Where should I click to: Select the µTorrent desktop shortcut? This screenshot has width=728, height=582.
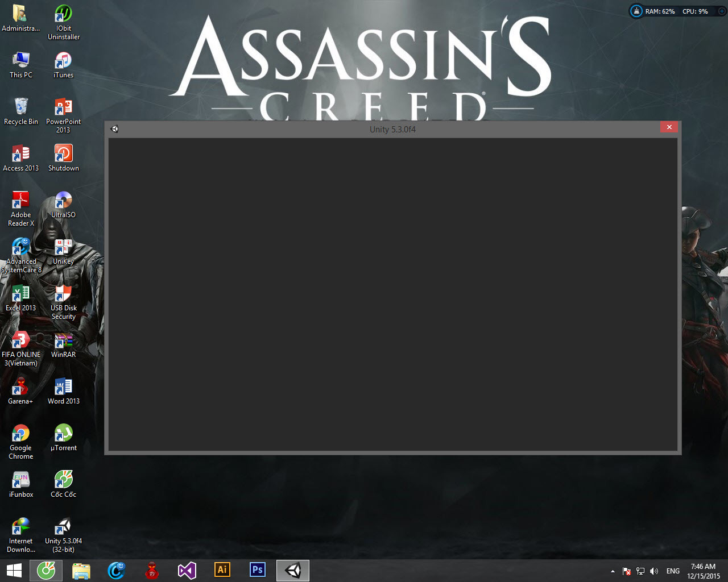coord(63,438)
